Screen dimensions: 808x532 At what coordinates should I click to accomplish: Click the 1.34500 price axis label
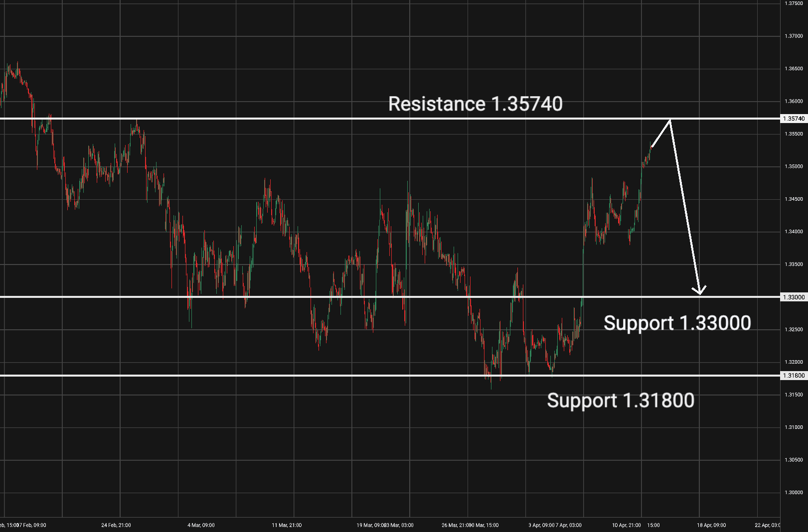pos(794,199)
